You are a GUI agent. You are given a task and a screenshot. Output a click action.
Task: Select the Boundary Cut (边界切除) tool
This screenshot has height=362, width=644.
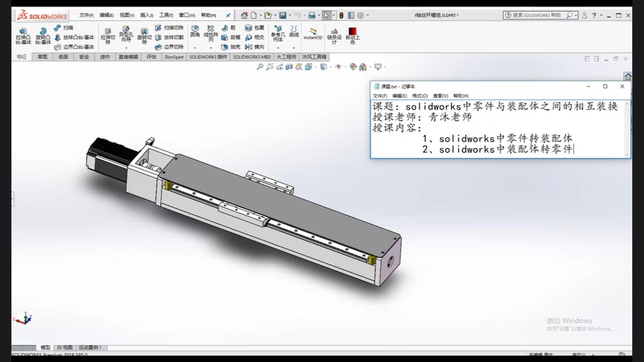(169, 47)
